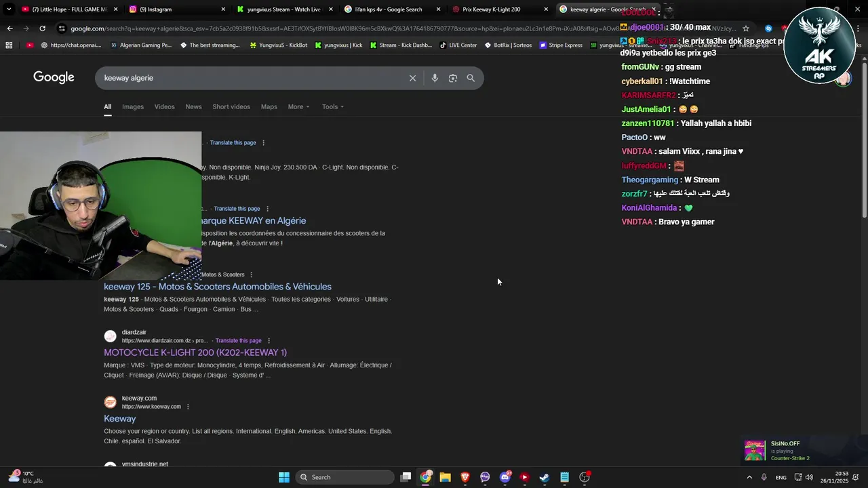The image size is (868, 488).
Task: Select the News search tab
Action: pyautogui.click(x=193, y=106)
